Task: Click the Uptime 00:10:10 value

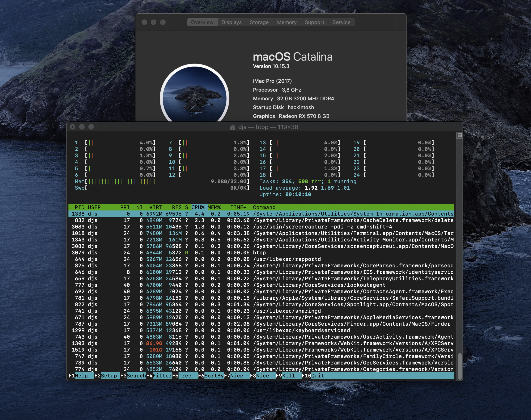Action: tap(298, 195)
